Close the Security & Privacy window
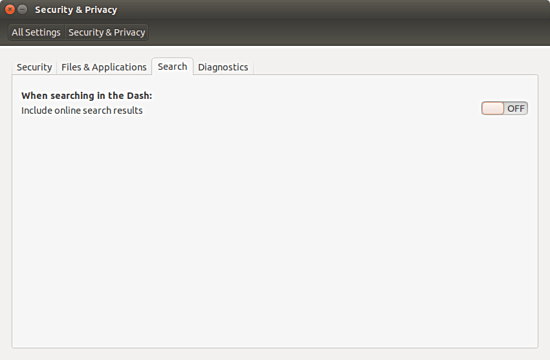The image size is (550, 360). pyautogui.click(x=10, y=9)
